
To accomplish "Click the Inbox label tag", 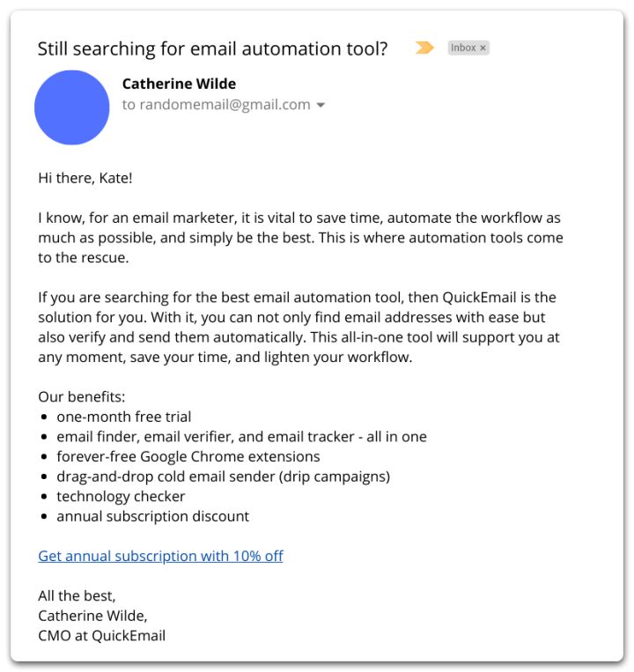I will click(x=468, y=48).
